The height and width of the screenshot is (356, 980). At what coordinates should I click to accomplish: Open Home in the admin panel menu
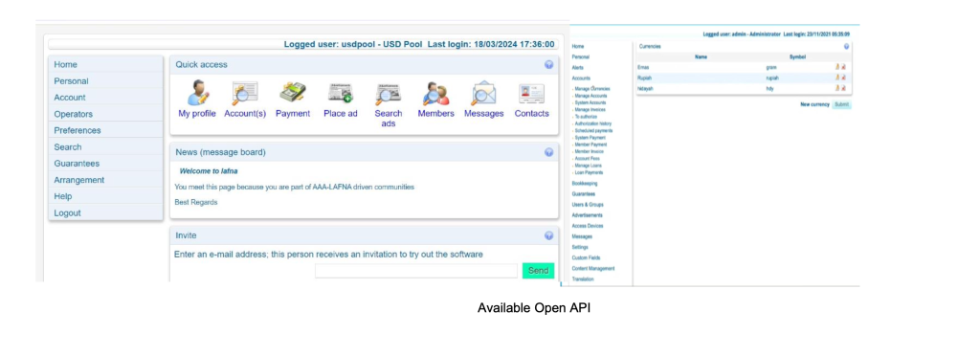coord(578,46)
